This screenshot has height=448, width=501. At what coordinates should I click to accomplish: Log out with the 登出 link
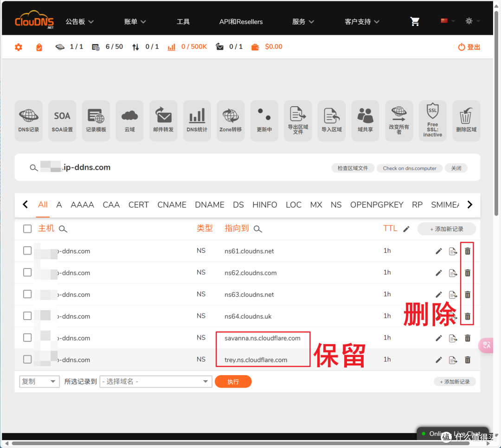(469, 47)
